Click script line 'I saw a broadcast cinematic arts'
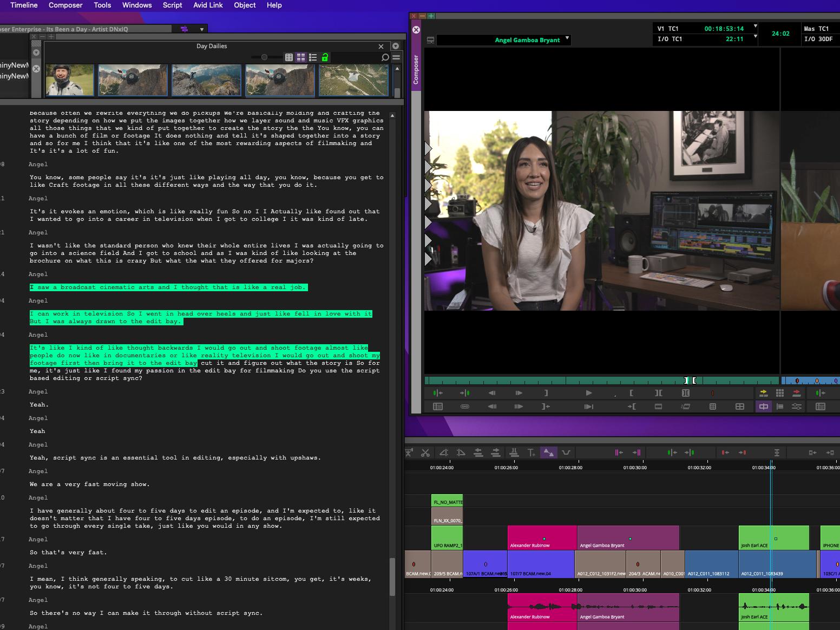Screen dimensions: 840x630 (x=168, y=287)
